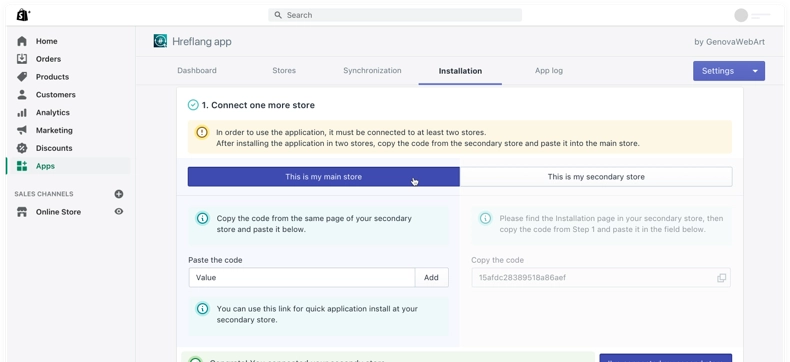Click the Orders inbox icon
The width and height of the screenshot is (790, 362).
22,59
